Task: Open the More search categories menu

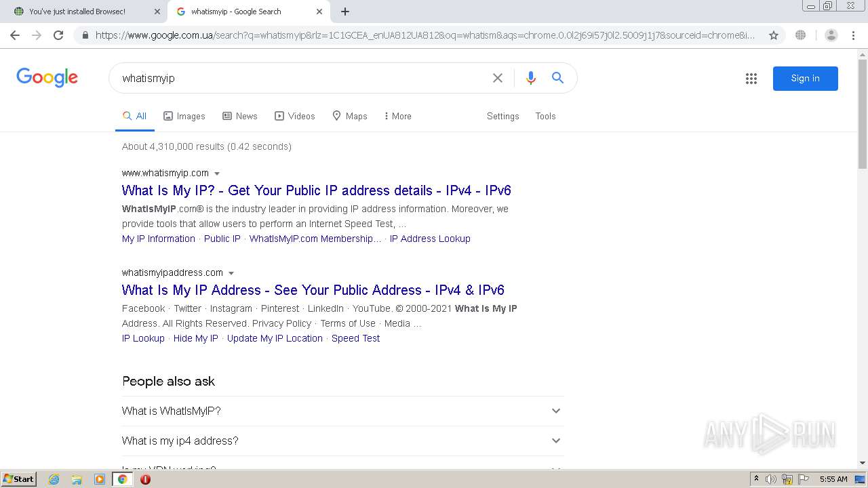Action: 398,116
